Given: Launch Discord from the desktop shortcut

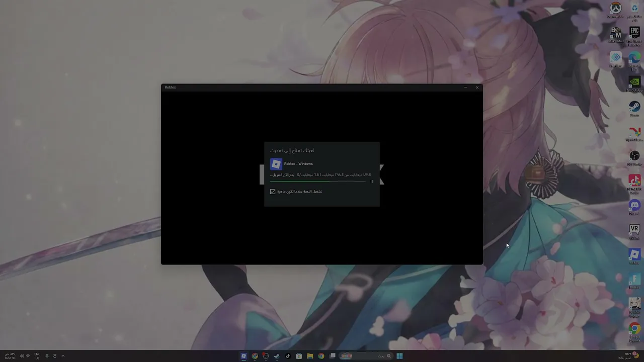Looking at the screenshot, I should (634, 207).
